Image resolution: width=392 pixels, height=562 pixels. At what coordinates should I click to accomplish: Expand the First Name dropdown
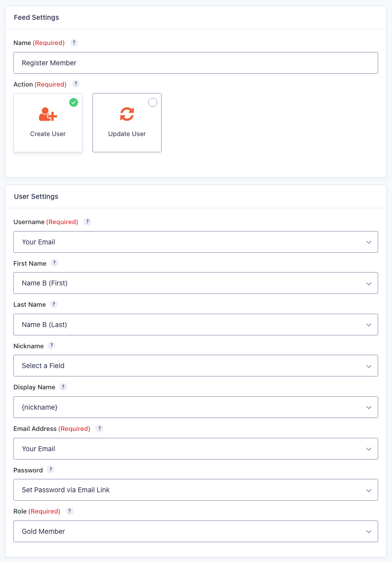[196, 283]
